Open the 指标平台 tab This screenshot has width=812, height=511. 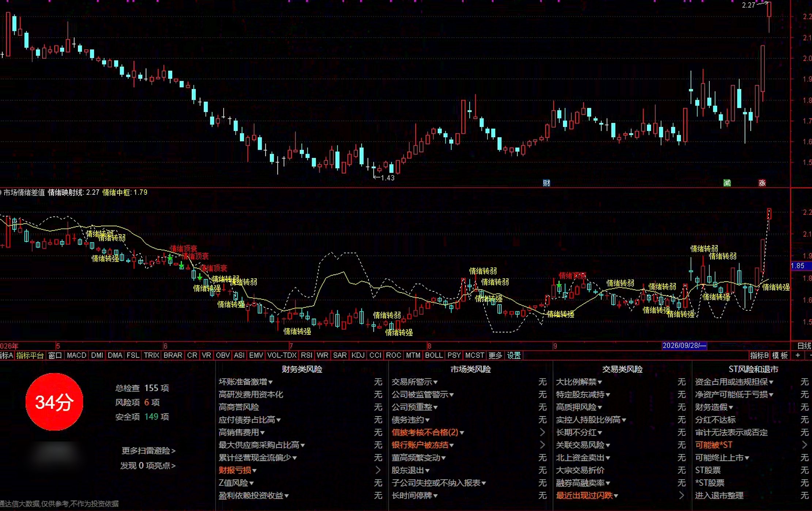coord(30,355)
